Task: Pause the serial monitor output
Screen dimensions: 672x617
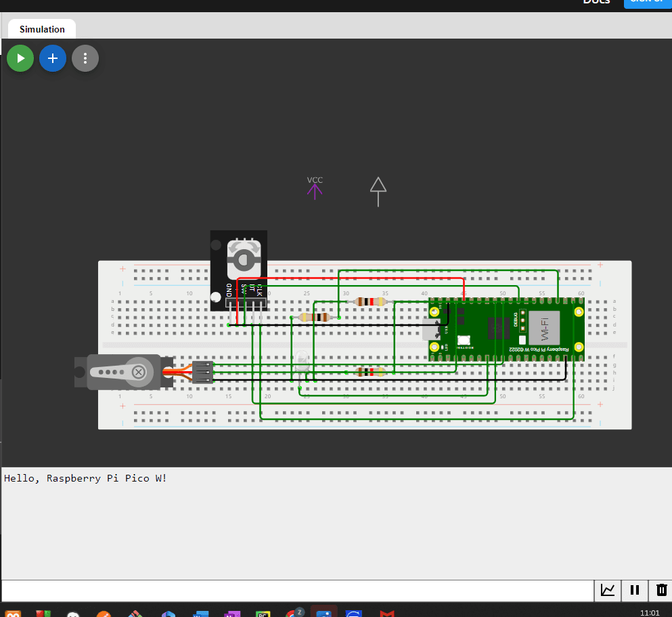Action: pos(635,590)
